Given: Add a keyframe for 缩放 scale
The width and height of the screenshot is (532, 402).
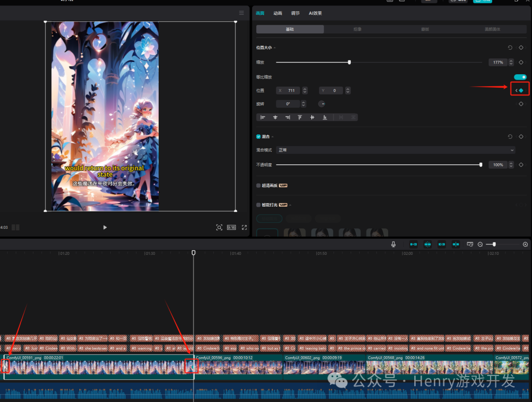Looking at the screenshot, I should pyautogui.click(x=521, y=62).
